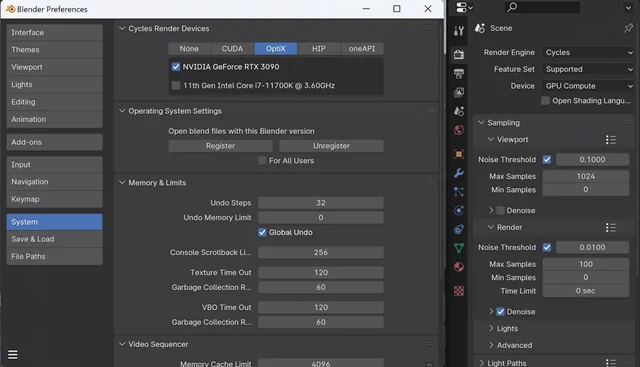This screenshot has width=640, height=367.
Task: Disable the Render Denoise checkbox
Action: tap(500, 312)
